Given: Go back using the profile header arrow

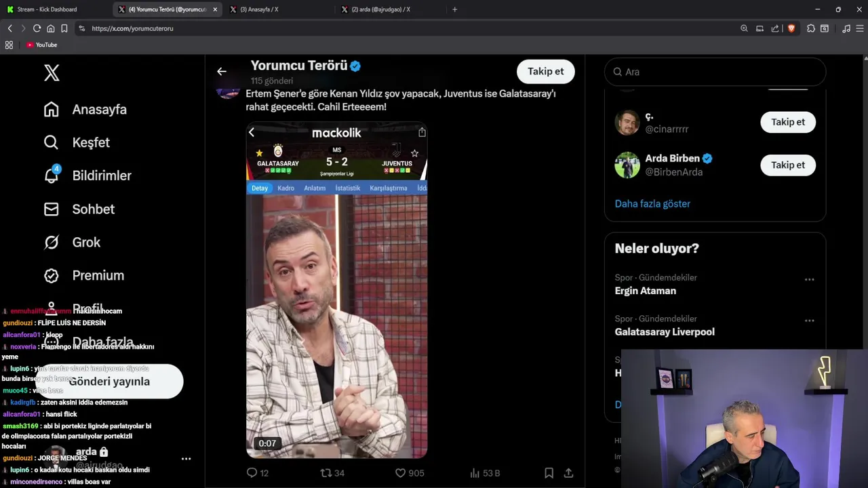Looking at the screenshot, I should (x=222, y=71).
